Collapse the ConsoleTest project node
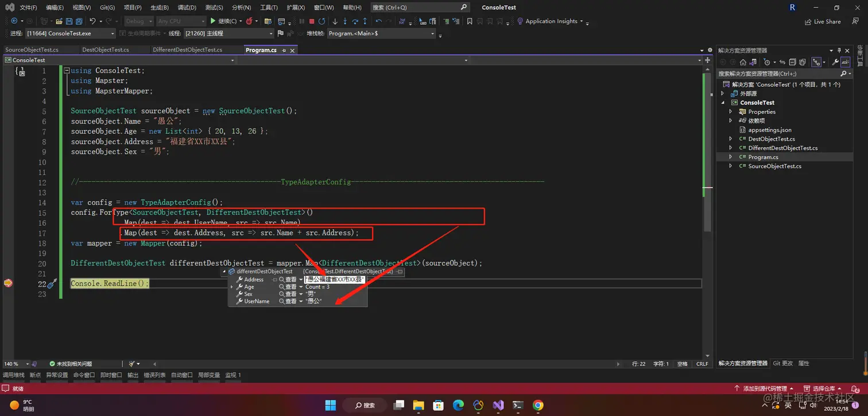The height and width of the screenshot is (416, 868). point(723,102)
